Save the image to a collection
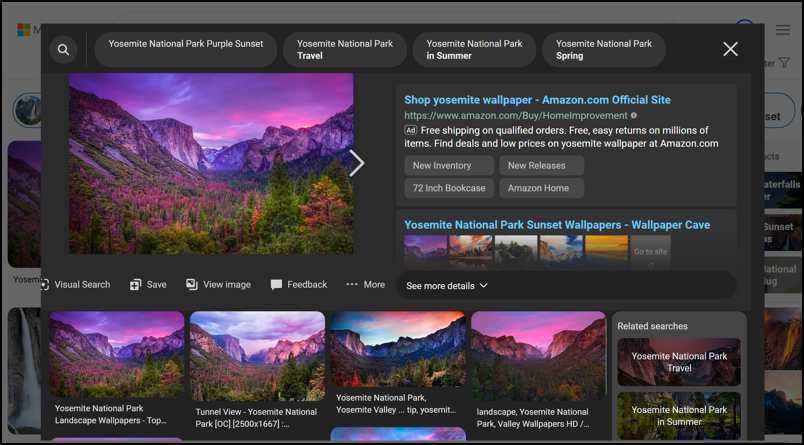The image size is (804, 445). (148, 285)
